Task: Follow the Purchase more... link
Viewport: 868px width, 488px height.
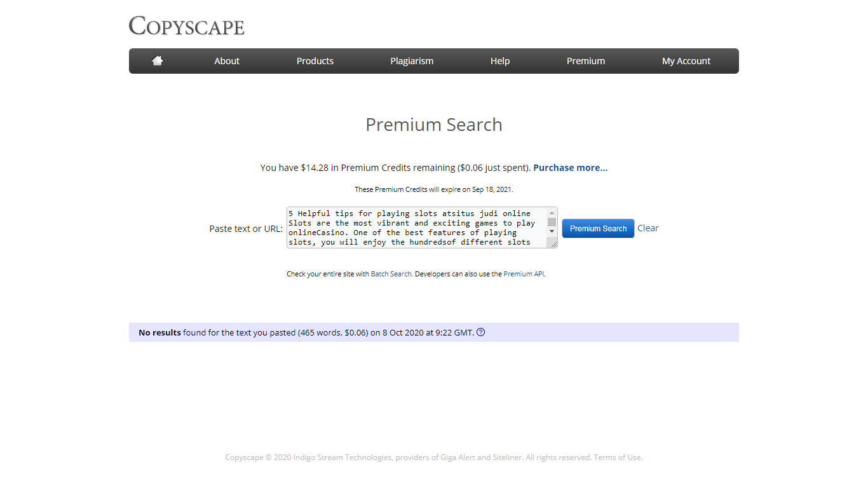Action: 570,168
